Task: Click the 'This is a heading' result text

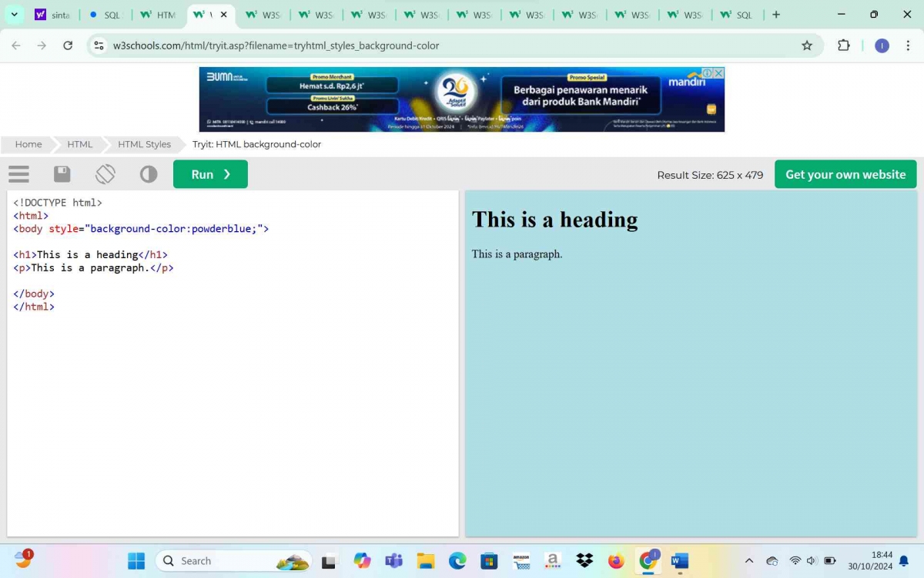Action: (554, 220)
